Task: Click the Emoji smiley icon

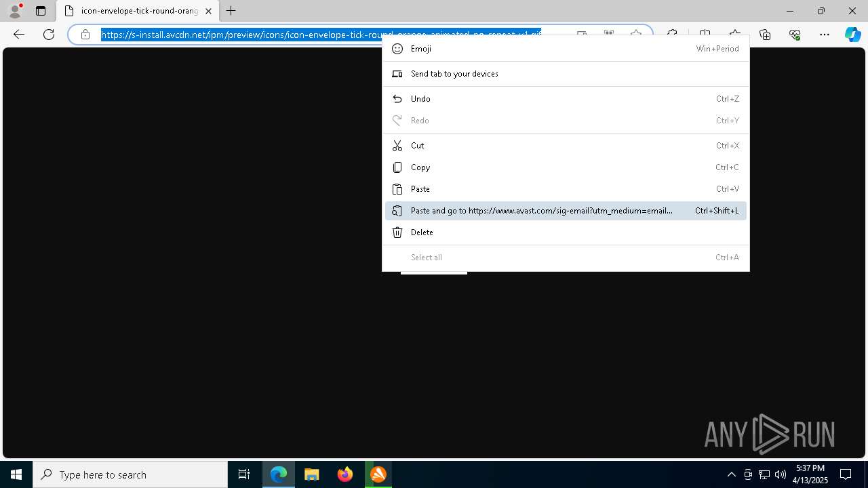Action: tap(397, 49)
